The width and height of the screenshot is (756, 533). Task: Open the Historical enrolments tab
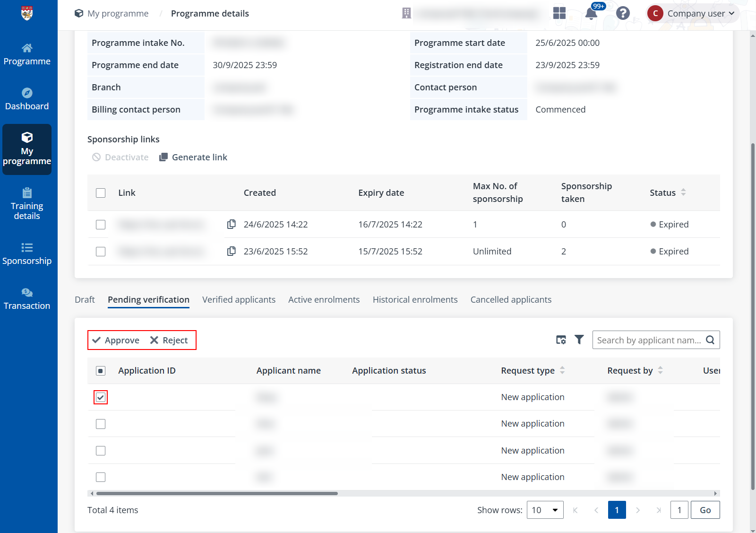(415, 299)
